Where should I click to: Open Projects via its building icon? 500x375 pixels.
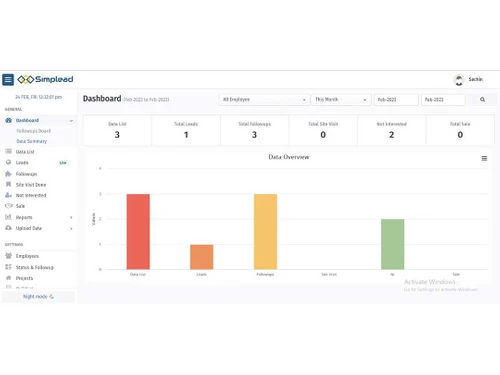coord(8,278)
